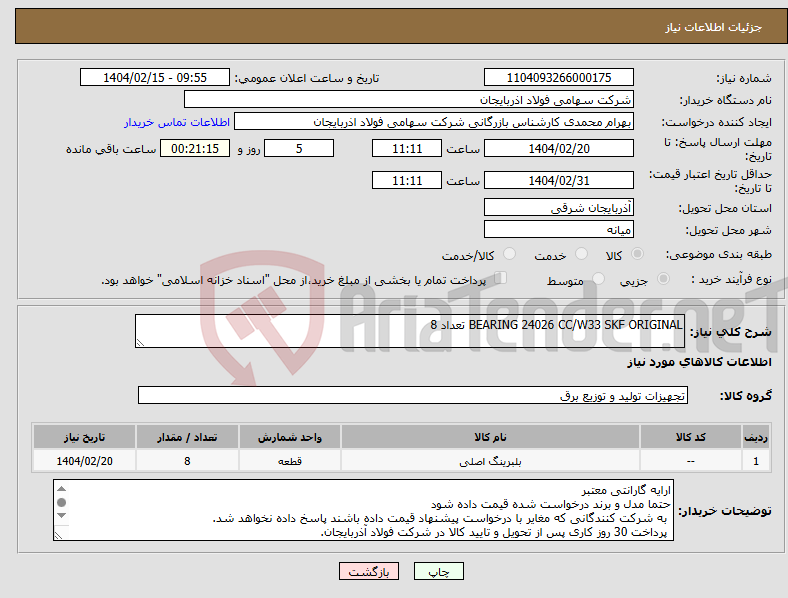Image resolution: width=788 pixels, height=598 pixels.
Task: Click the price validity time field 11:11
Action: coord(407,180)
